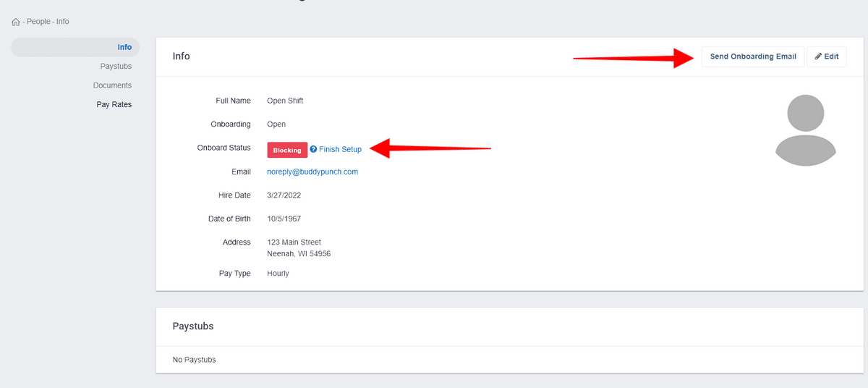Click the Hire Date value 3/27/2022
868x388 pixels.
(x=284, y=195)
